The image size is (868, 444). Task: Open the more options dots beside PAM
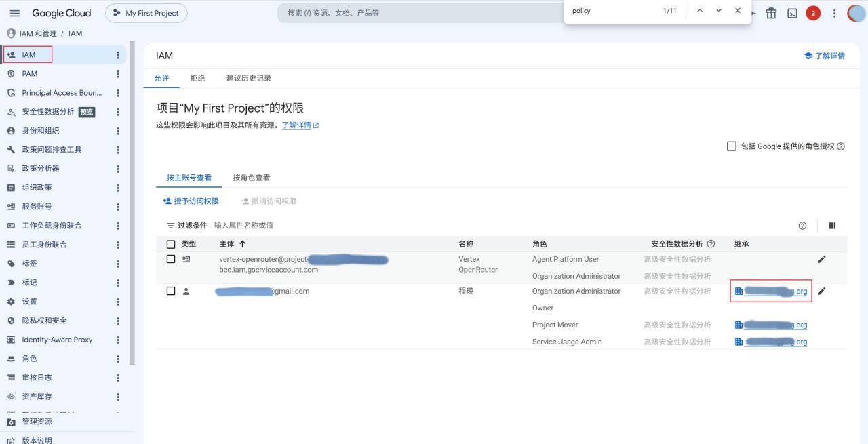pos(118,74)
